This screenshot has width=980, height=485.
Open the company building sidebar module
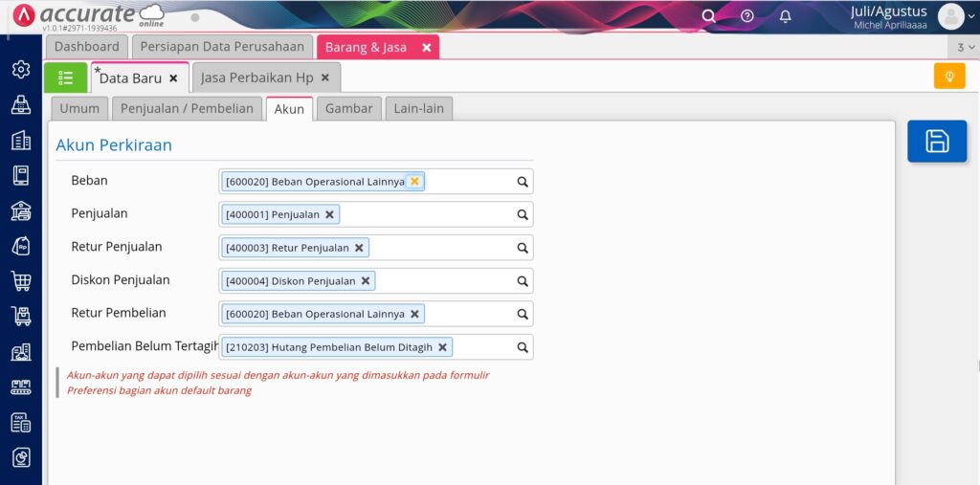(21, 140)
